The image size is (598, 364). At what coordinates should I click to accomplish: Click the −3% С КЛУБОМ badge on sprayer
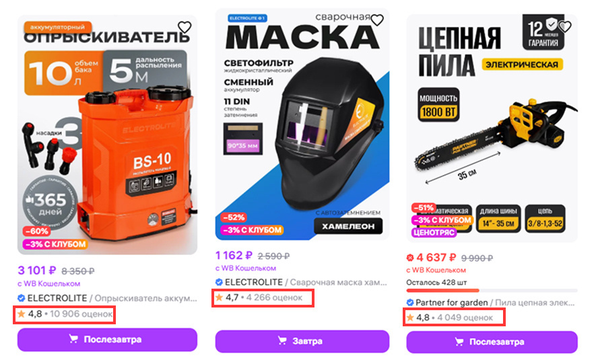pyautogui.click(x=55, y=244)
